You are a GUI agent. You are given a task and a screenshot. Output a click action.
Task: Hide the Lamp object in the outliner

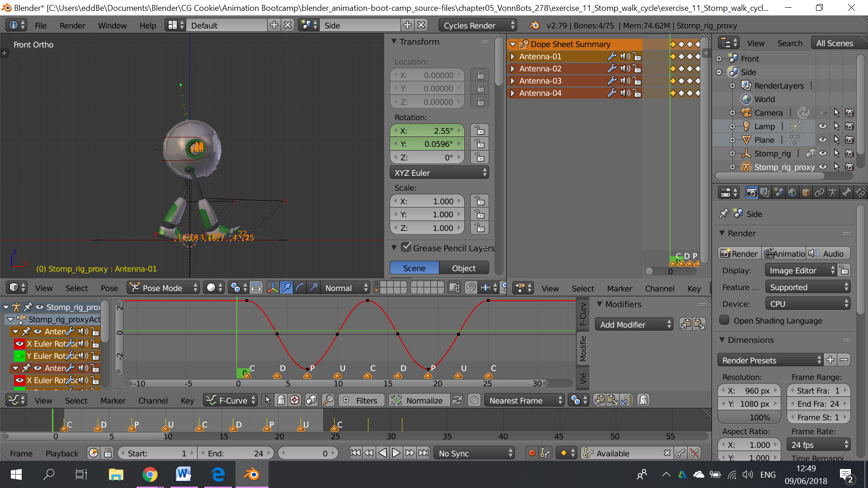pos(823,126)
